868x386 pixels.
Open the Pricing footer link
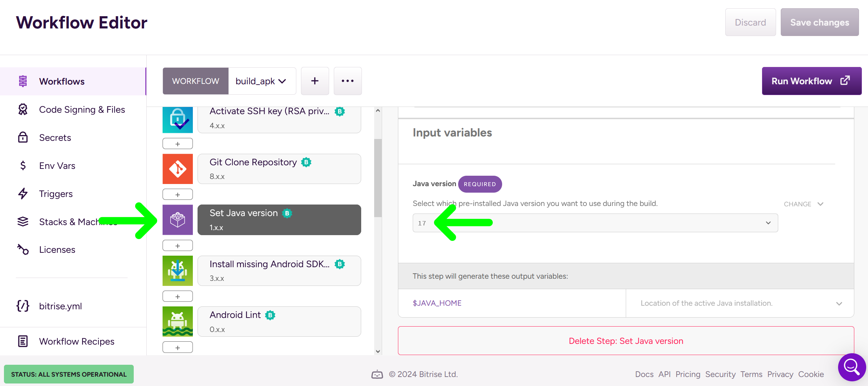coord(688,374)
